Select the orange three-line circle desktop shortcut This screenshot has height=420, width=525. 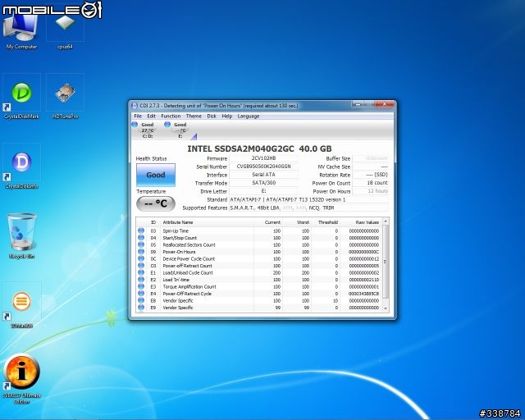pos(21,305)
